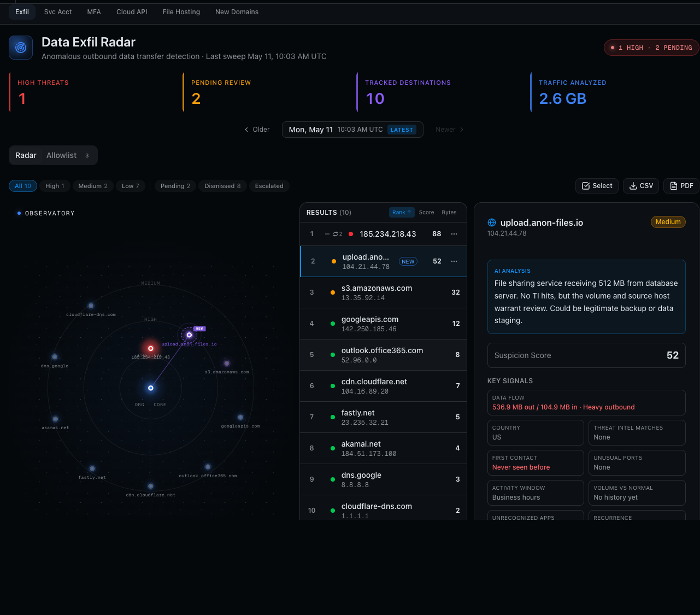The height and width of the screenshot is (615, 700).
Task: Select the googleapis.com radar node
Action: pos(240,418)
